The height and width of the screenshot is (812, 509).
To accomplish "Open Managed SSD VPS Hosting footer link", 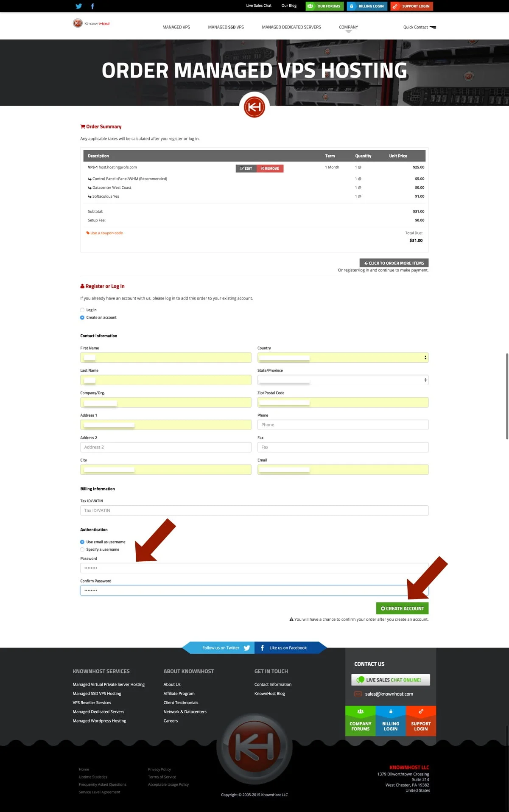I will 97,694.
